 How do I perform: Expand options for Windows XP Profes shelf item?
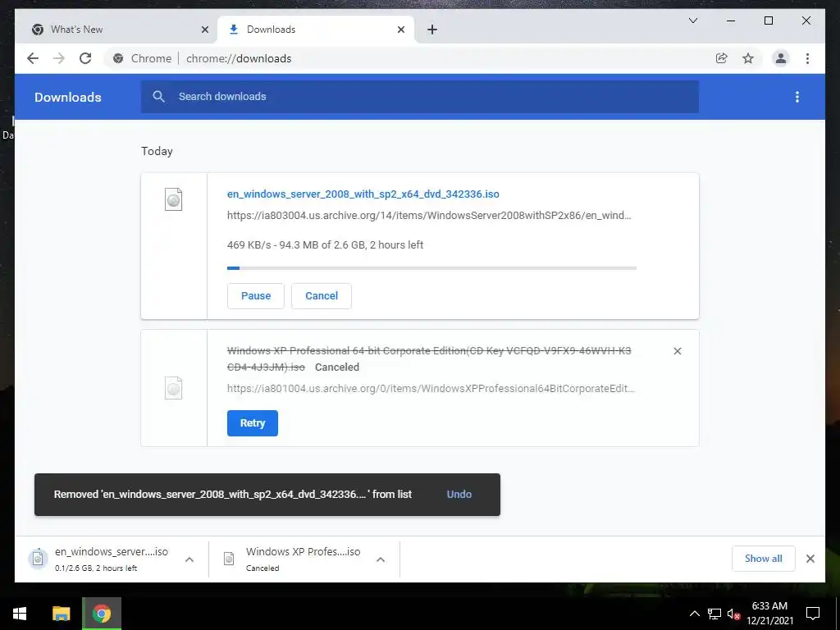tap(381, 559)
